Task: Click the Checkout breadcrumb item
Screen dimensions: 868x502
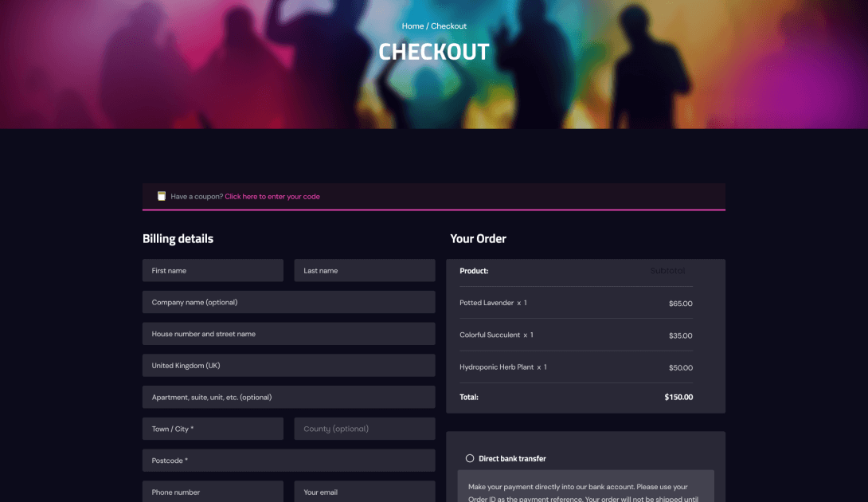Action: pyautogui.click(x=448, y=26)
